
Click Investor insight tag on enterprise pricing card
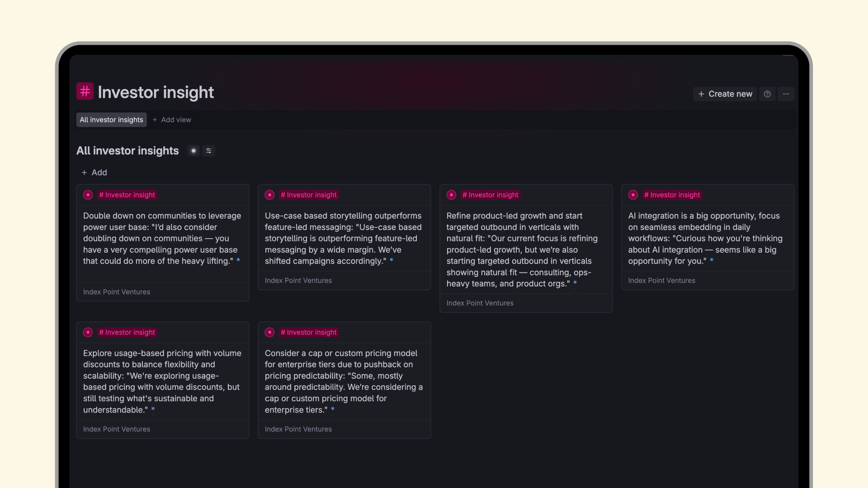(308, 332)
